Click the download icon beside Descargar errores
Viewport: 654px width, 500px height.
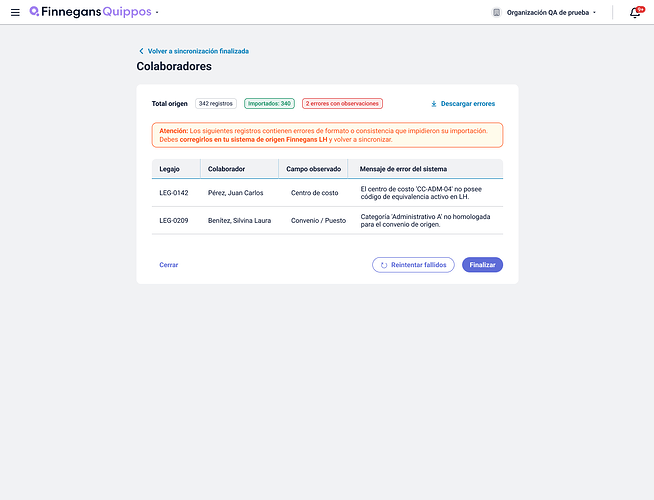click(x=434, y=104)
